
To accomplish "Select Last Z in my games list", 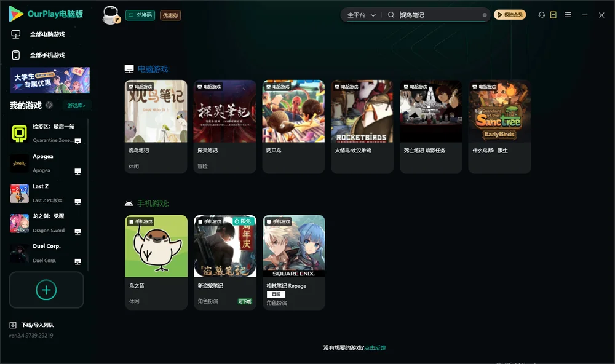I will 46,193.
